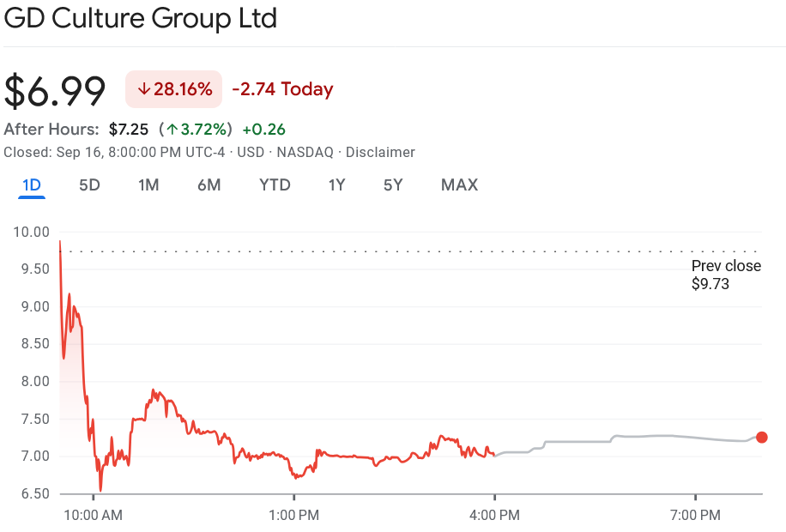786x532 pixels.
Task: Switch to the MAX history tab
Action: [x=459, y=184]
